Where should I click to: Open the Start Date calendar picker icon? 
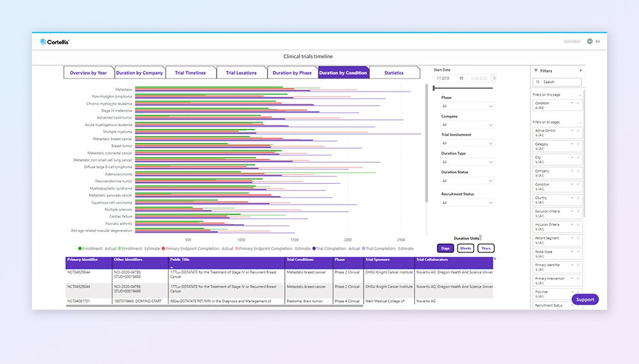(x=461, y=78)
